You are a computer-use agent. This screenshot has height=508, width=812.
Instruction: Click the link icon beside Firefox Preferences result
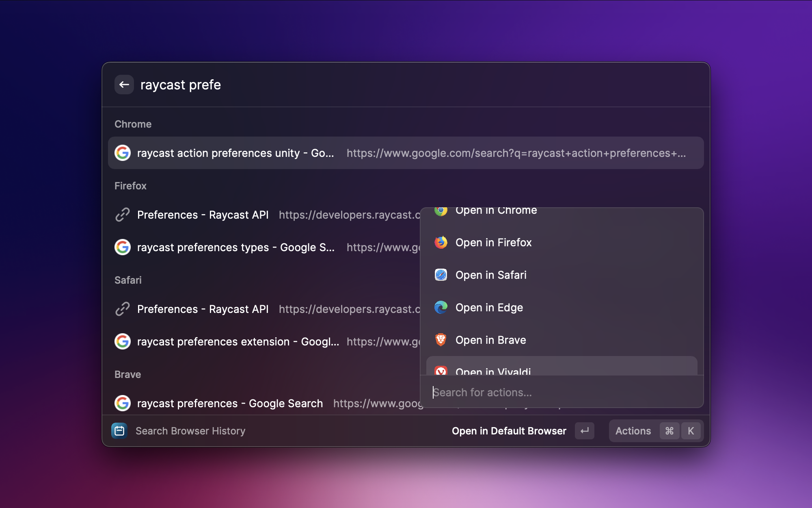pos(122,215)
